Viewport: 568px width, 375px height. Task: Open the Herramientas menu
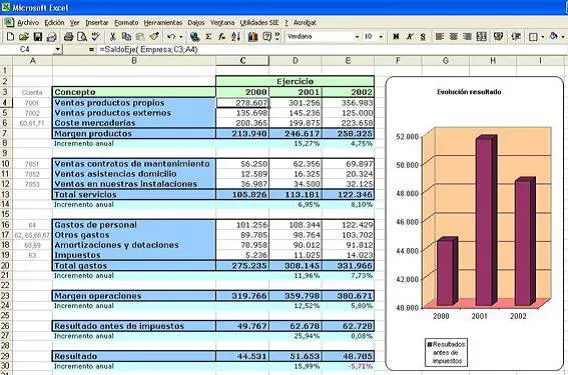pyautogui.click(x=163, y=22)
